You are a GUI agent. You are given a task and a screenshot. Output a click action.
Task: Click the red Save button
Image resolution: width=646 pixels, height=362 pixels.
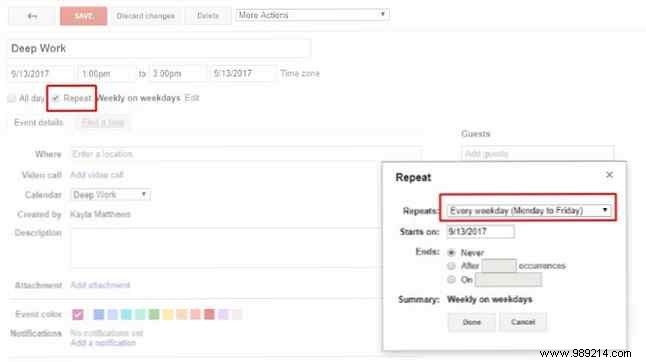pos(83,16)
